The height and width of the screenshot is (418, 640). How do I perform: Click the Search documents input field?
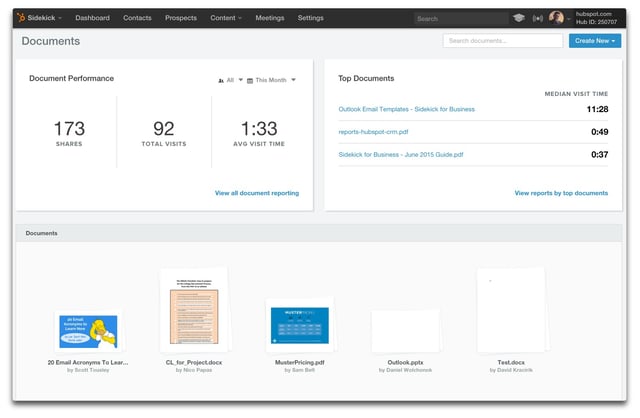coord(503,41)
